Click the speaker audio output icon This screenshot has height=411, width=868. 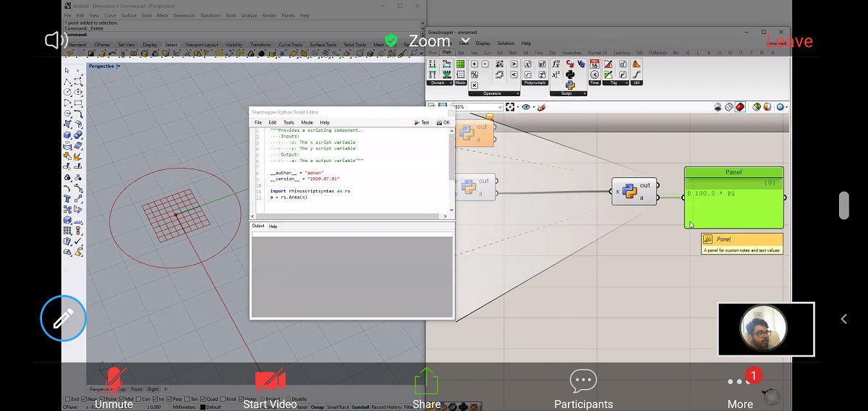(x=56, y=41)
